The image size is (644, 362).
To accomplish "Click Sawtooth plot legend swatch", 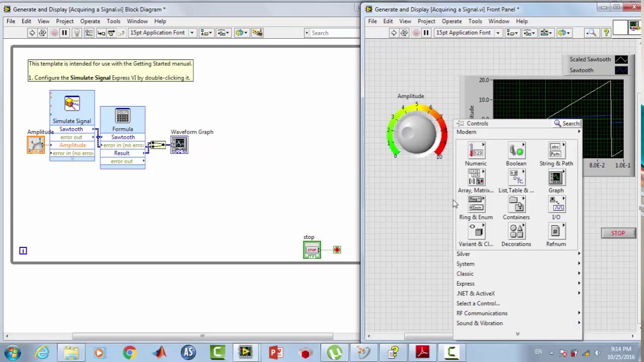I will (x=621, y=70).
